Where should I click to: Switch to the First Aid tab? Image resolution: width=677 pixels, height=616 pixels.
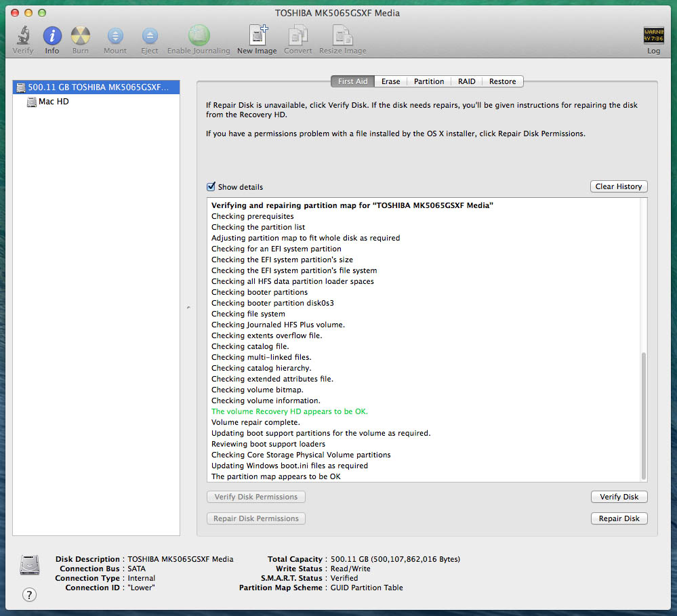[353, 81]
